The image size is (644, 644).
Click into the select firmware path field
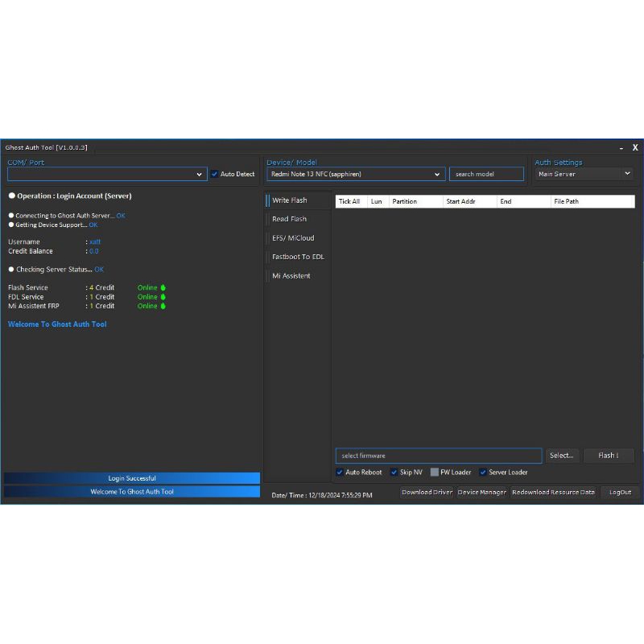click(x=439, y=456)
